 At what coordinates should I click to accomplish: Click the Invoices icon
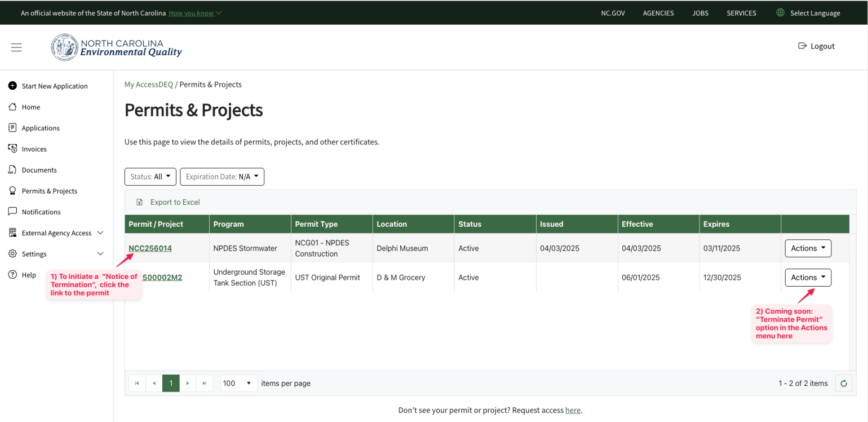12,148
